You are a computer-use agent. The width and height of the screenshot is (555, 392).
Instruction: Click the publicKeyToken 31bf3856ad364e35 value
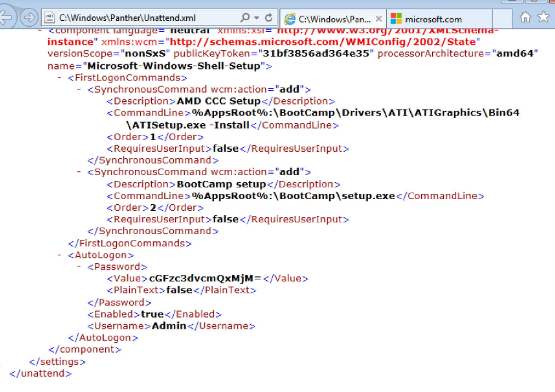tap(316, 53)
